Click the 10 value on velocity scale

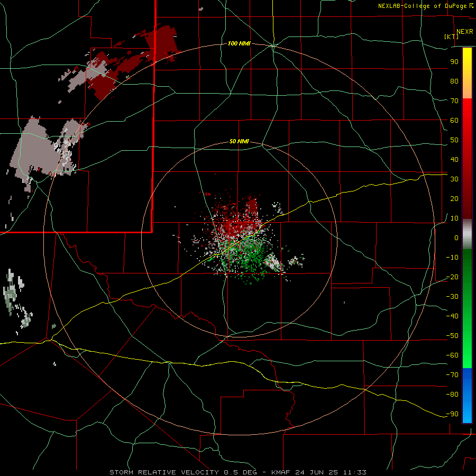[454, 218]
